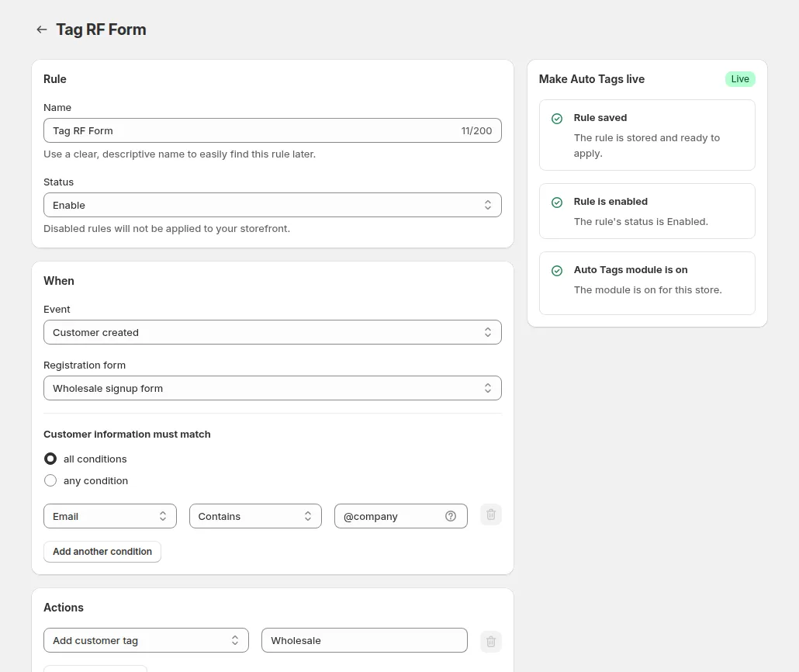Screen dimensions: 799x672
Task: Focus the rule Name input field
Action: click(272, 130)
